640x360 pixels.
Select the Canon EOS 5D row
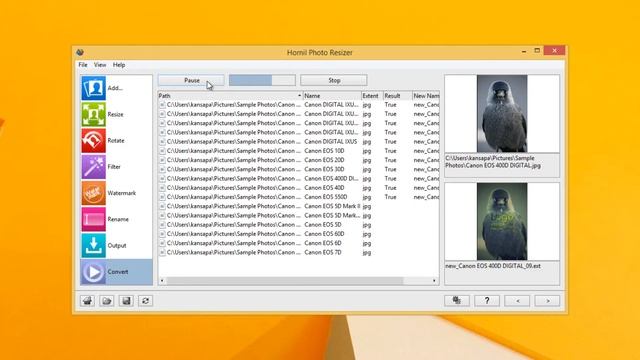(299, 224)
